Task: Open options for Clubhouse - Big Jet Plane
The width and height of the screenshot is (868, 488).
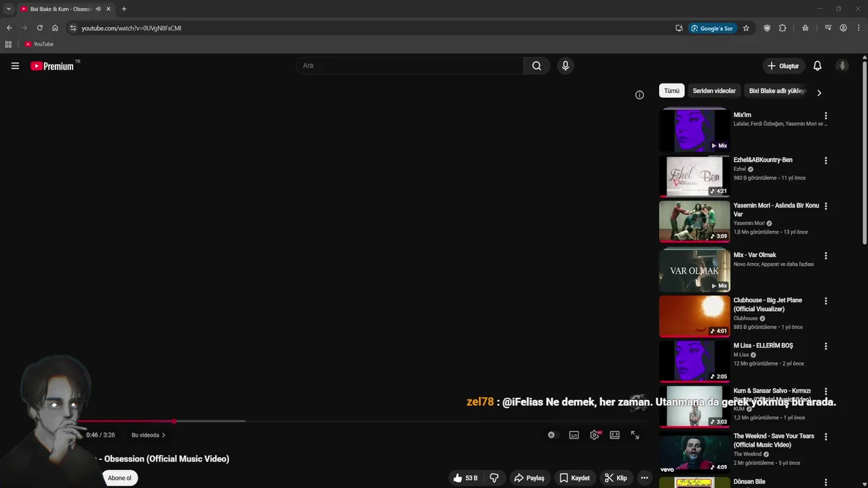Action: 826,301
